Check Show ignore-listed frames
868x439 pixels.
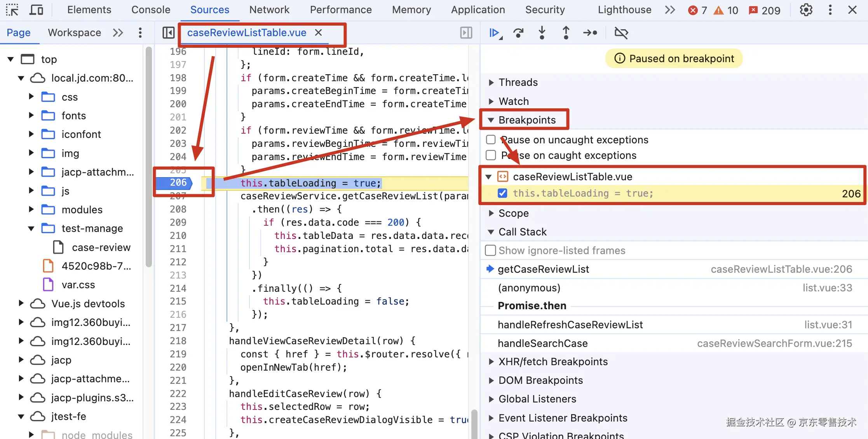[x=490, y=251]
